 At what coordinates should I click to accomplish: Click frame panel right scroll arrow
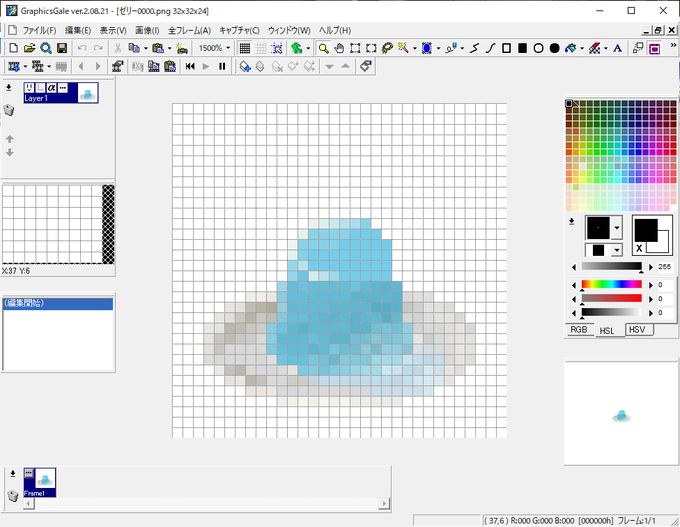[384, 503]
